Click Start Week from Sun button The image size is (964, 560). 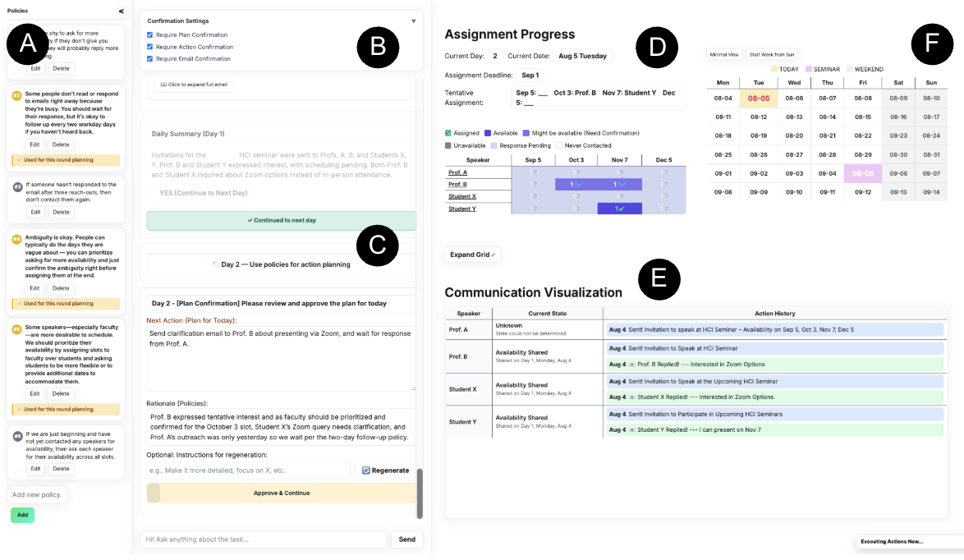pyautogui.click(x=772, y=55)
